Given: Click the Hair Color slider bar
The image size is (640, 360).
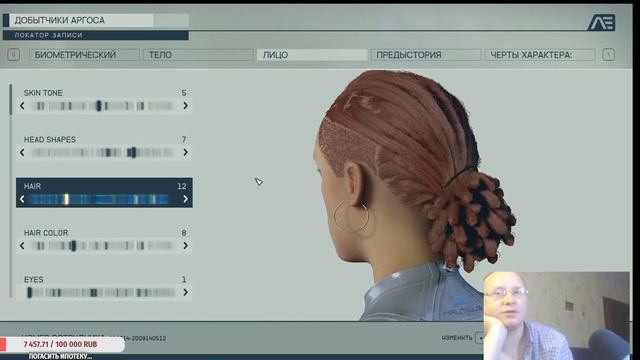Looking at the screenshot, I should [x=103, y=246].
